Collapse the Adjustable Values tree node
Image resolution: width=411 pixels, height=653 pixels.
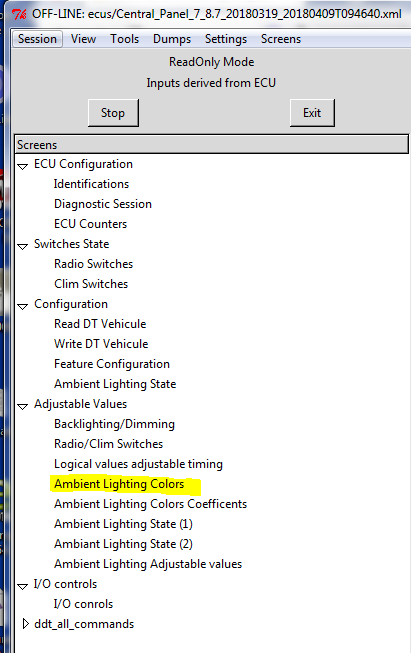(22, 406)
